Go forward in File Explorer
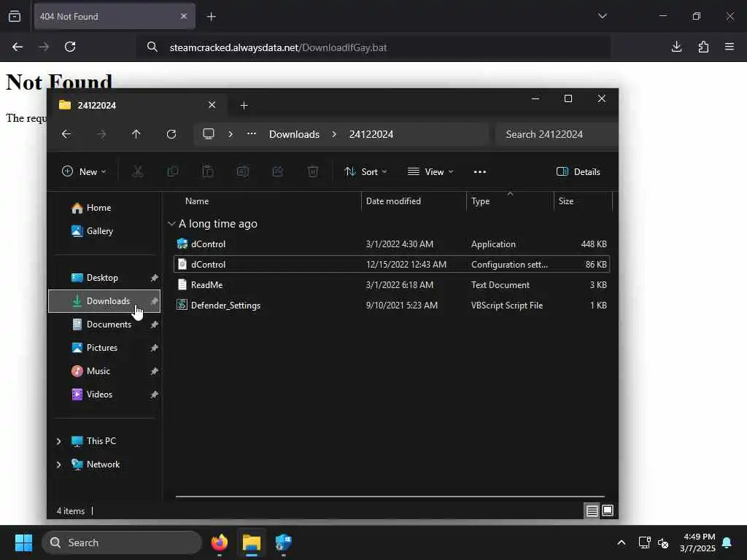The width and height of the screenshot is (747, 560). [x=101, y=134]
